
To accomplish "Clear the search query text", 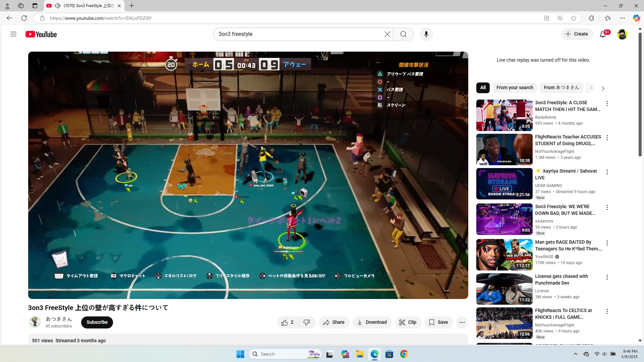I will (387, 34).
